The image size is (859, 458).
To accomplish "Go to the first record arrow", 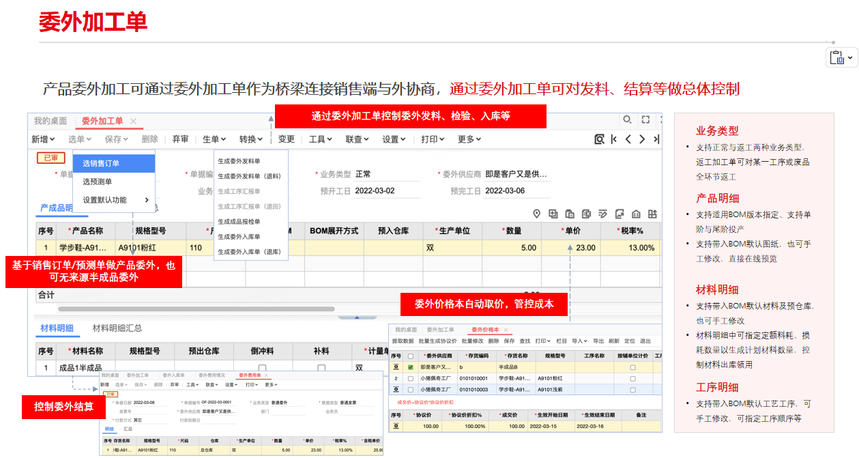I will point(614,139).
